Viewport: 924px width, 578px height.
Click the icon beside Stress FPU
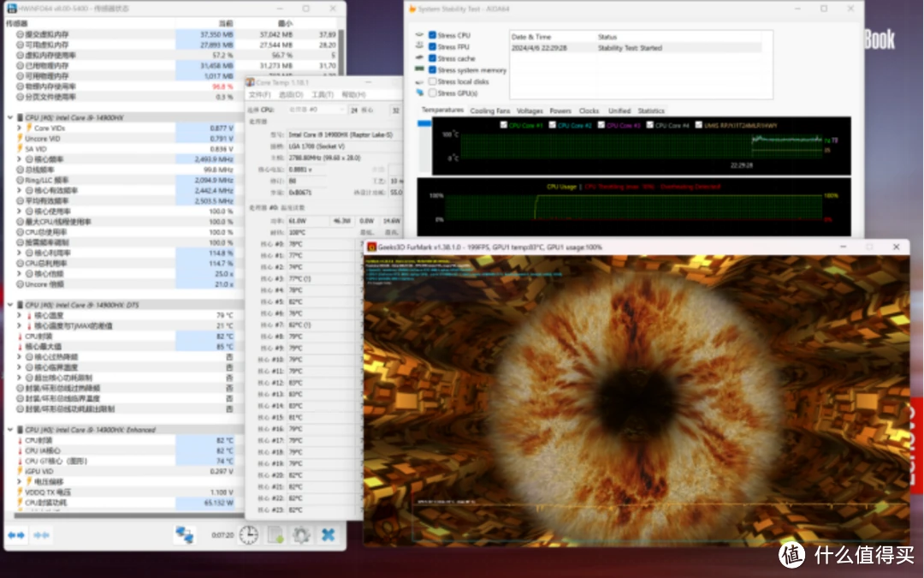tap(419, 46)
